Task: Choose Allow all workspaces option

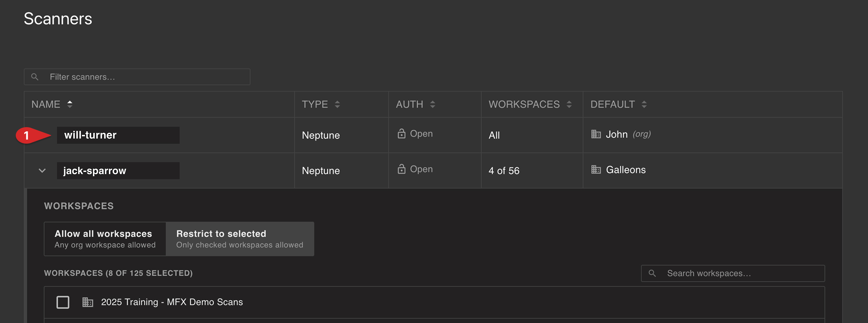Action: [x=105, y=239]
